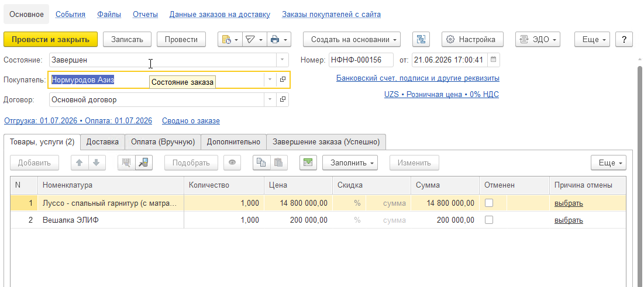Expand the Состояние dropdown arrow
Image resolution: width=644 pixels, height=287 pixels.
pos(282,60)
